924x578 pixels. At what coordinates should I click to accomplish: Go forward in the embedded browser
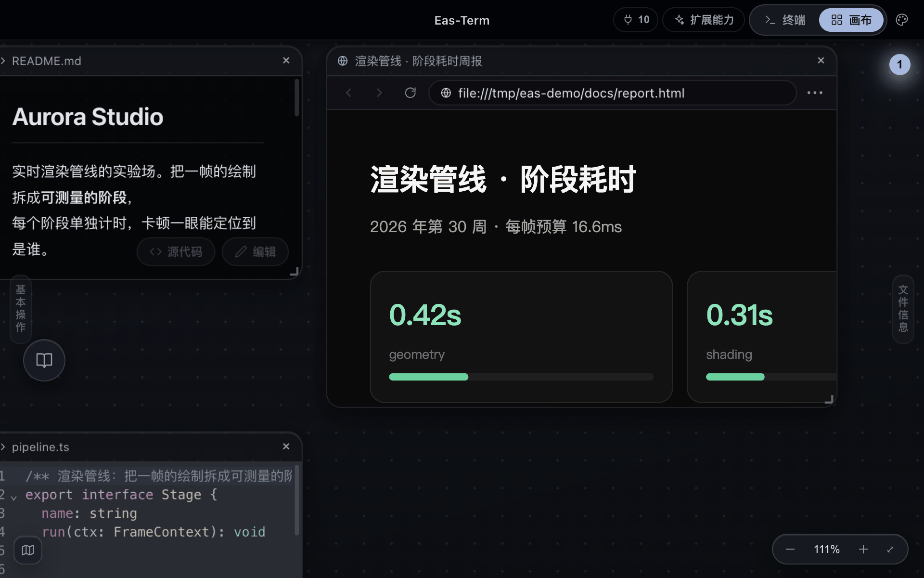tap(379, 92)
